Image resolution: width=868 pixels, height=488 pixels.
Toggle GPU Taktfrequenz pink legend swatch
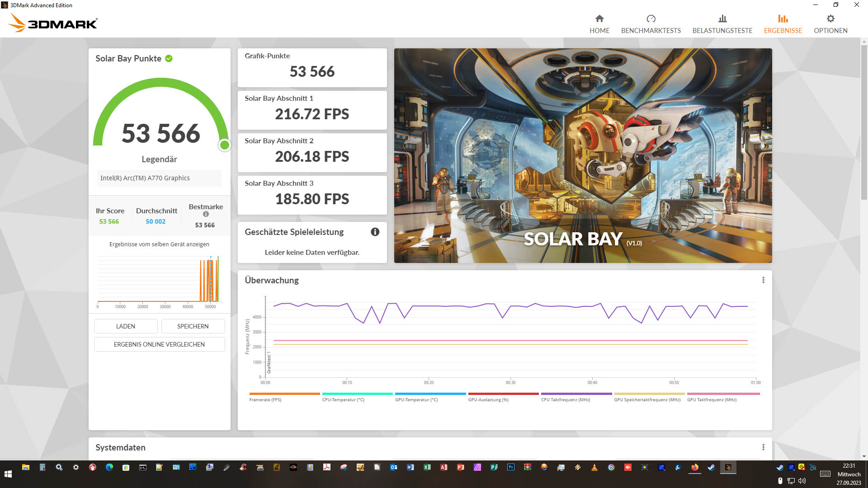723,394
